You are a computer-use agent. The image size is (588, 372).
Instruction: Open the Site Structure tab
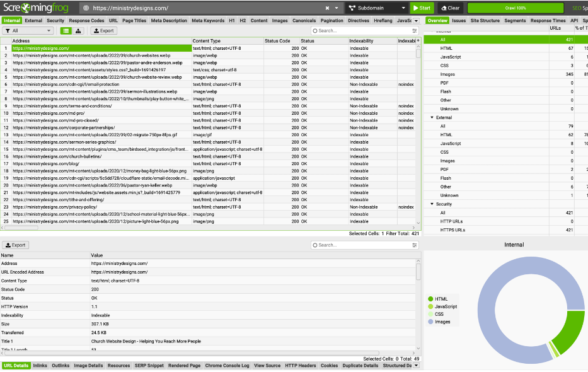pos(485,20)
